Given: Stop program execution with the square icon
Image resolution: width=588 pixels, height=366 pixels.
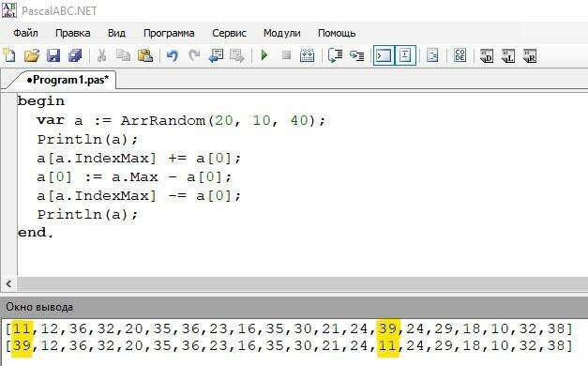Looking at the screenshot, I should tap(287, 55).
